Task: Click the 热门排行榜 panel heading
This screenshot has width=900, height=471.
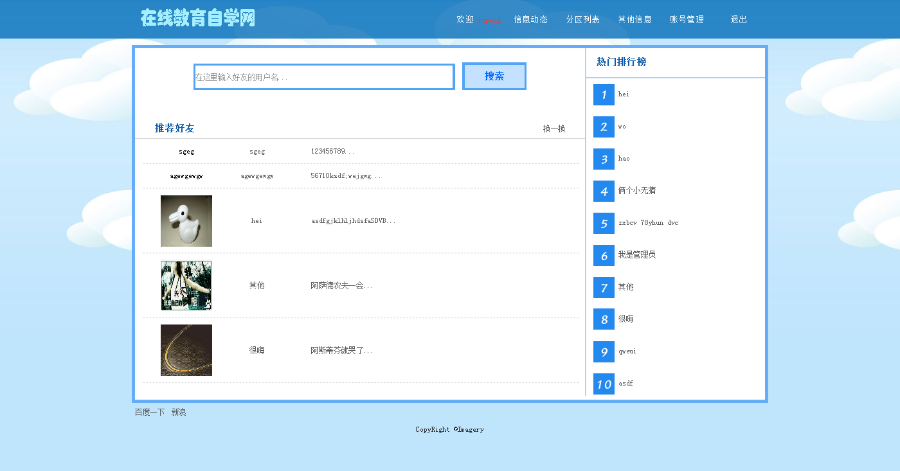Action: 621,62
